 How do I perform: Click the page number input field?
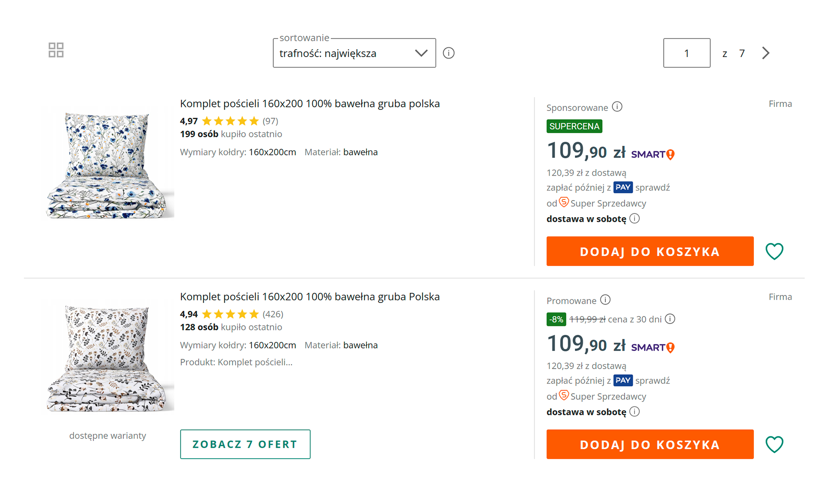tap(686, 53)
